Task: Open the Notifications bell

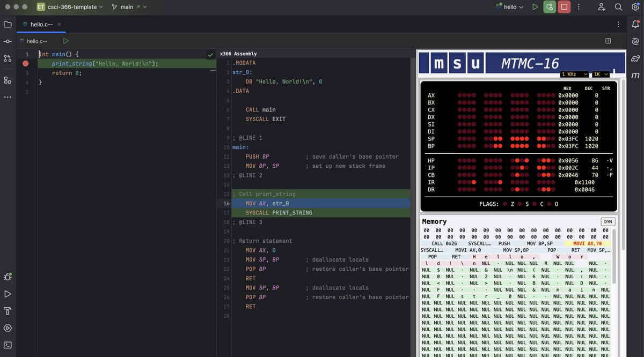Action: coord(635,24)
